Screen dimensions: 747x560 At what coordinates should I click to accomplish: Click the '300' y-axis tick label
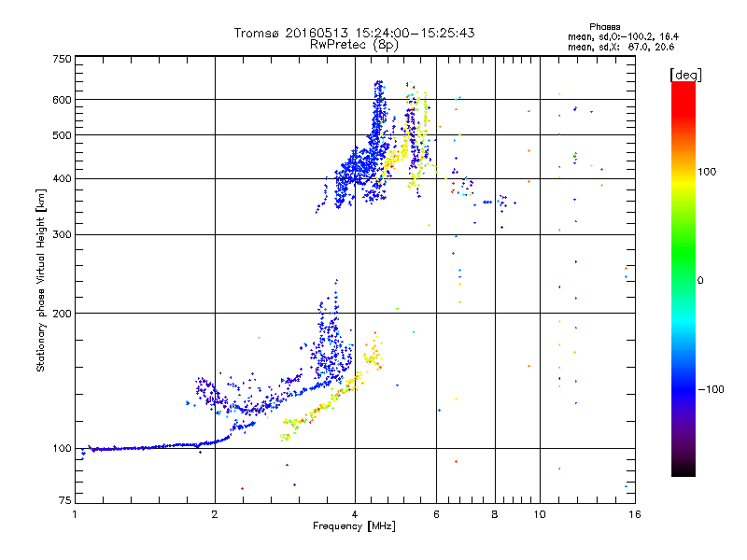tap(62, 235)
